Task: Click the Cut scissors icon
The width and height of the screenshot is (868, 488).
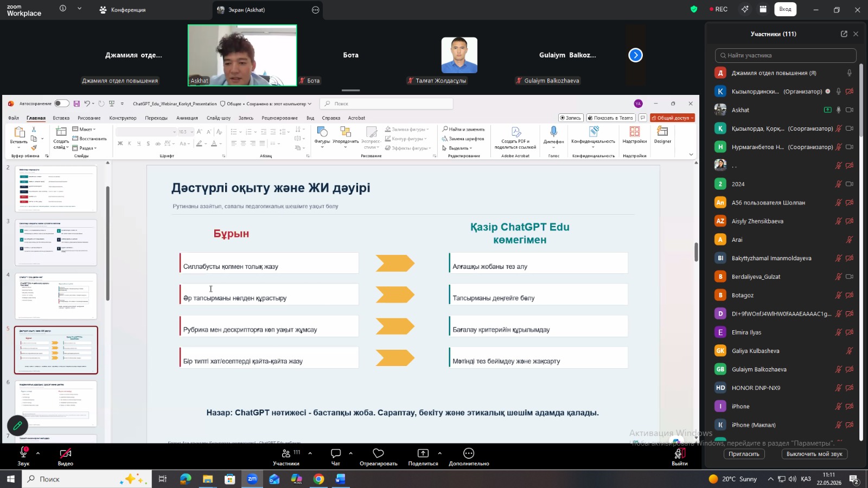Action: 34,130
